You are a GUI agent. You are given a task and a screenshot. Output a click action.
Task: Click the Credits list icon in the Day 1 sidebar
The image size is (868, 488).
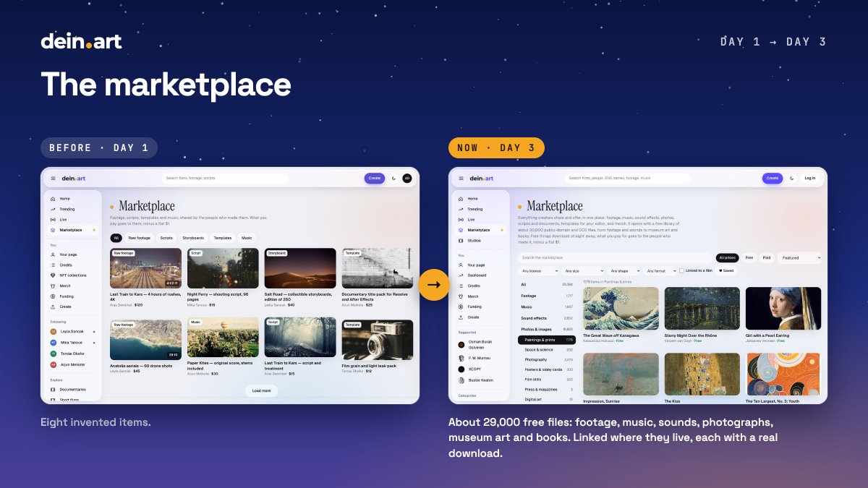click(53, 265)
